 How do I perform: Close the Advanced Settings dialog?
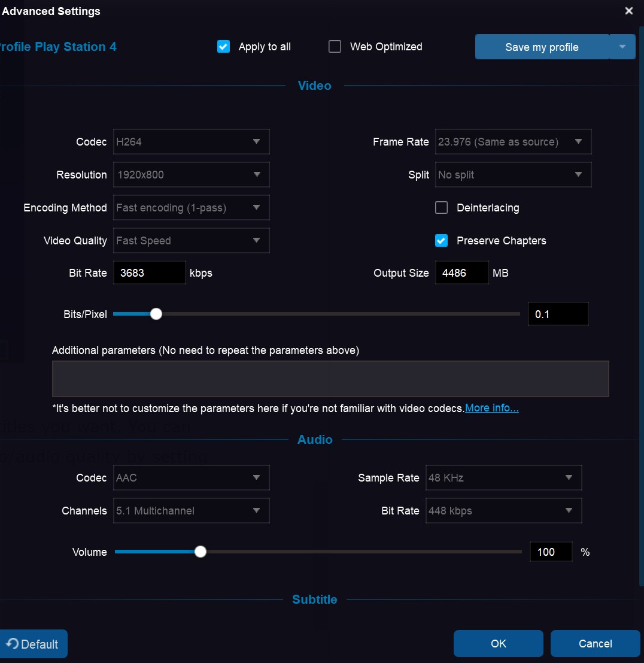coord(629,11)
